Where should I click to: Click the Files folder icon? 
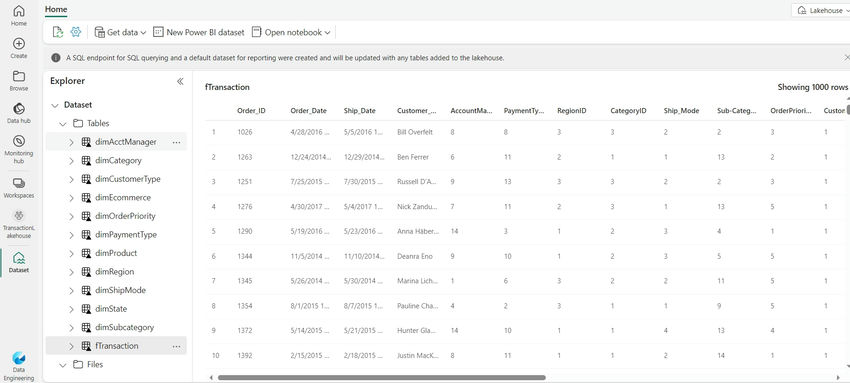pos(78,364)
